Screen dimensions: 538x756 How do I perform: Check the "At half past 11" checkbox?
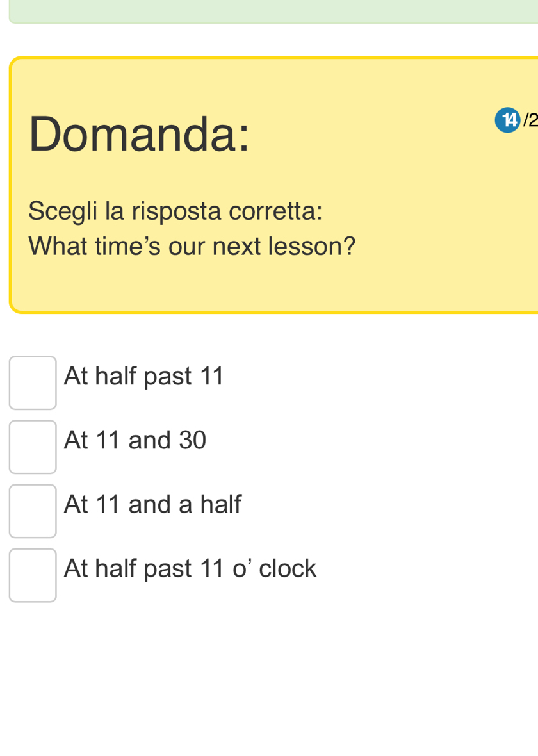[x=33, y=382]
